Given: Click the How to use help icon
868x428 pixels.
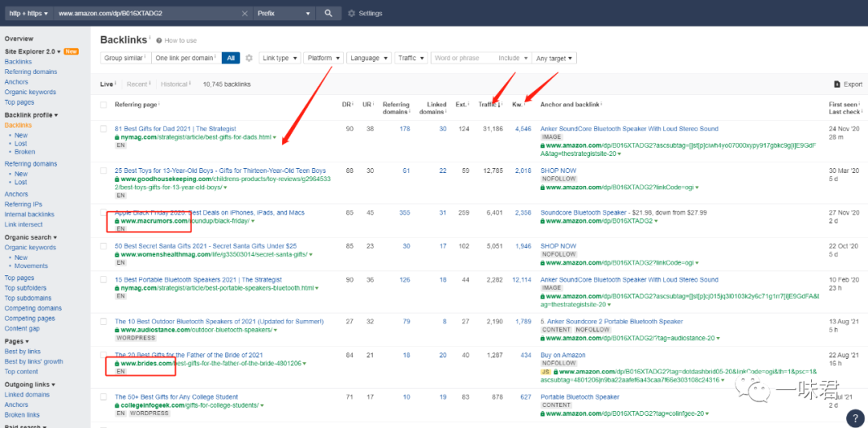Looking at the screenshot, I should 159,40.
